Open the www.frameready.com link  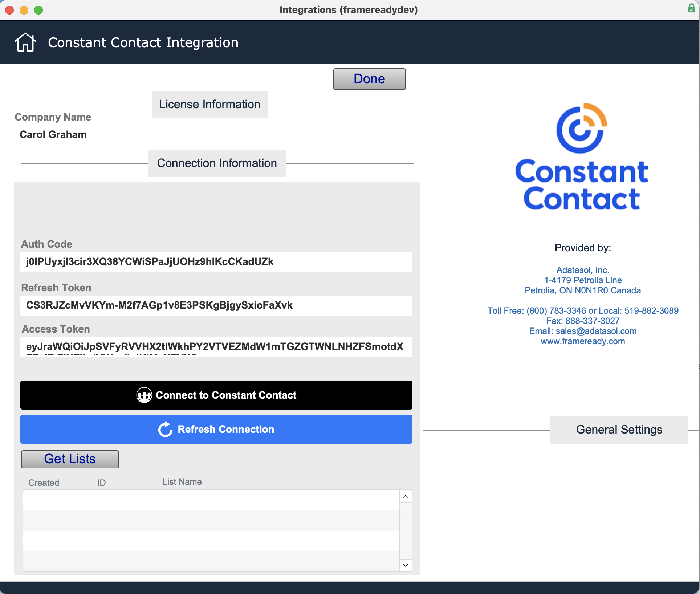(x=583, y=341)
